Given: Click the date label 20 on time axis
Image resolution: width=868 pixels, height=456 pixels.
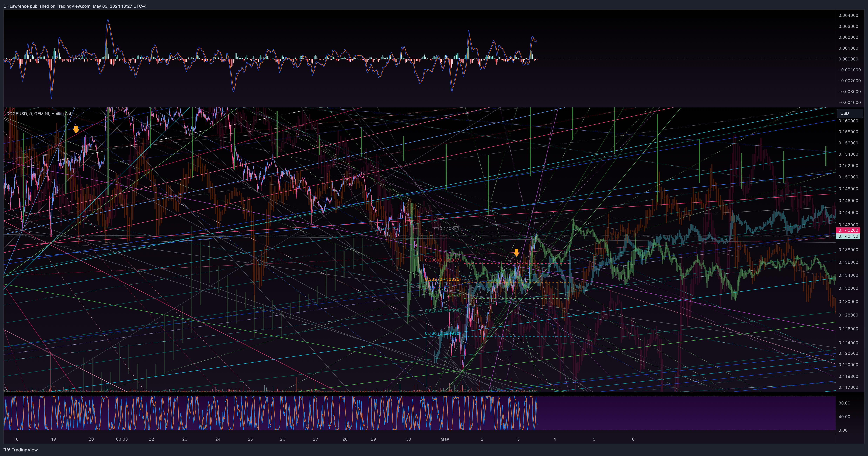Looking at the screenshot, I should point(91,439).
